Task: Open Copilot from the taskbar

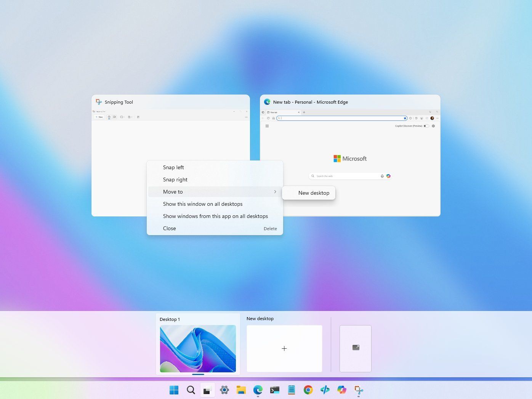Action: [x=342, y=390]
